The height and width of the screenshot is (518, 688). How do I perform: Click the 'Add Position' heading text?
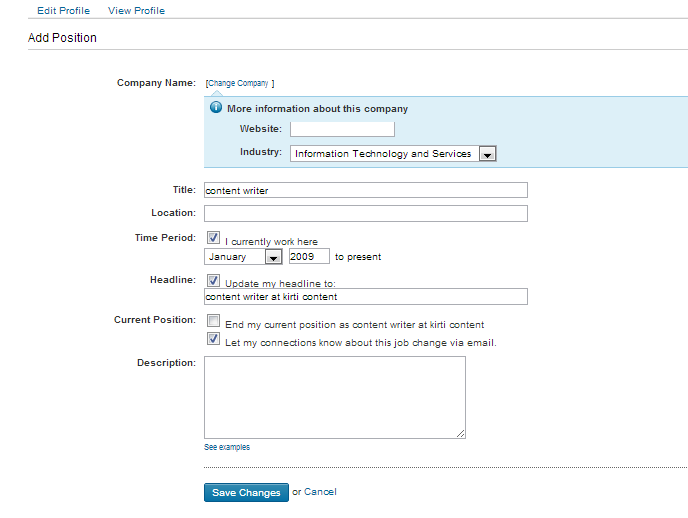[x=62, y=38]
